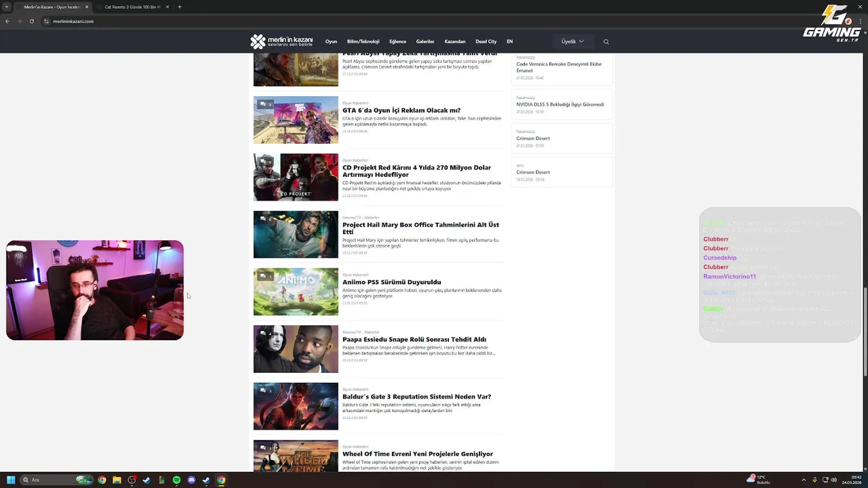Open Paapa Essiedu Snape Rolü headline

[x=414, y=340]
